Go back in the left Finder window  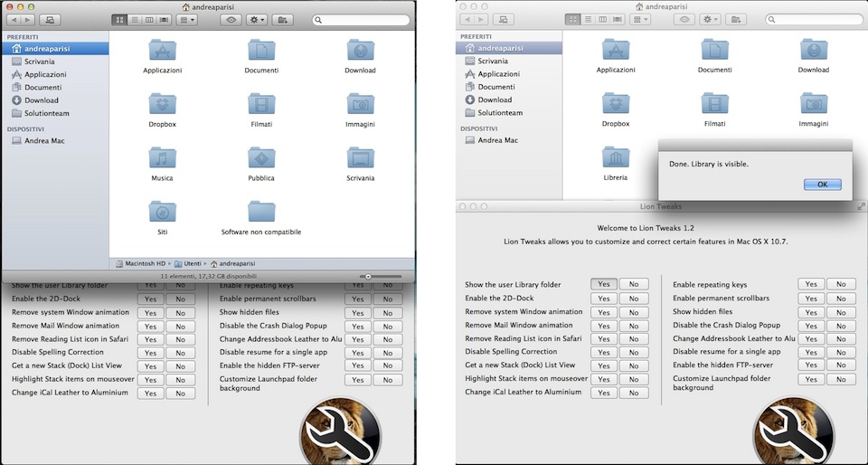14,20
